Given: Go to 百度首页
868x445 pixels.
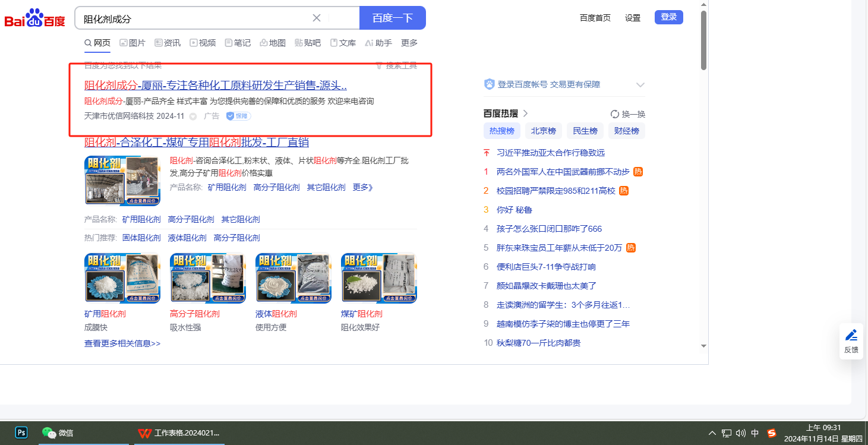Looking at the screenshot, I should [595, 18].
